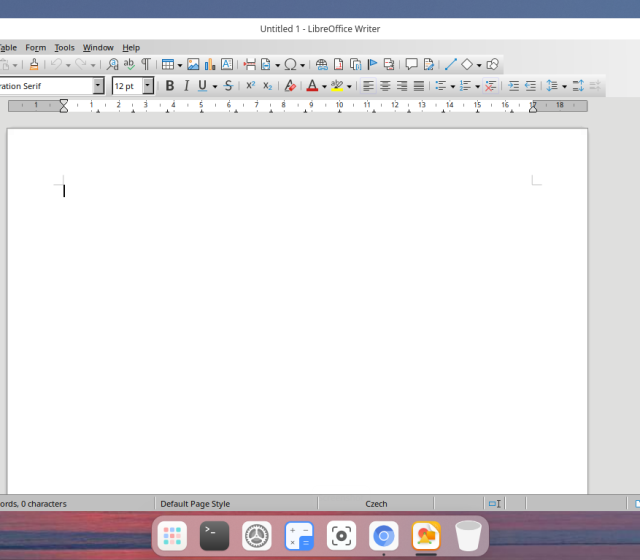
Task: Click the Clone Formatting paintbrush
Action: click(34, 64)
